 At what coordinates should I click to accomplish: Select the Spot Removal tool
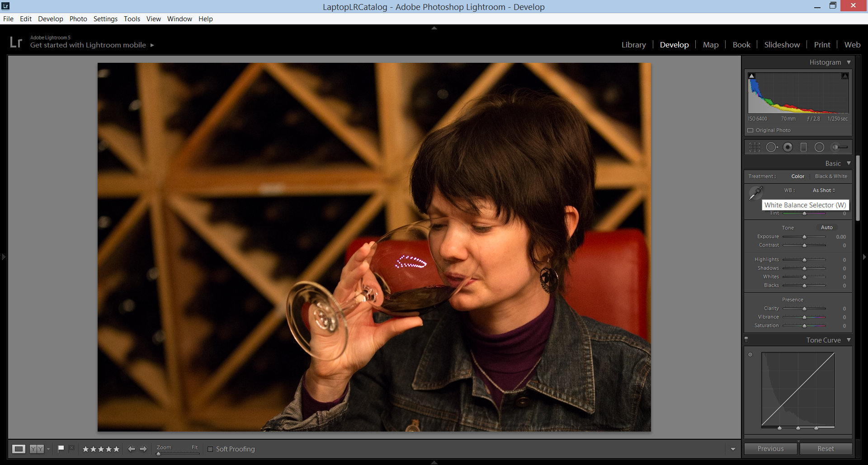coord(772,147)
